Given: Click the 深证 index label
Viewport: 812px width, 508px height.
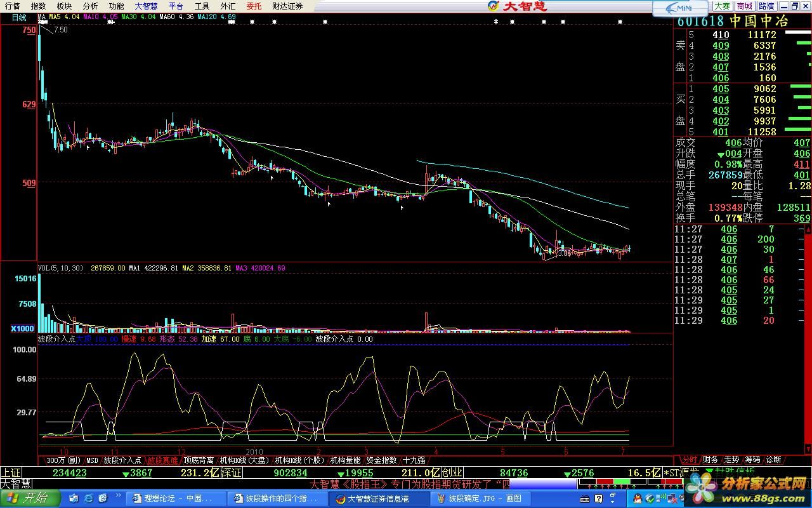Looking at the screenshot, I should (x=233, y=472).
